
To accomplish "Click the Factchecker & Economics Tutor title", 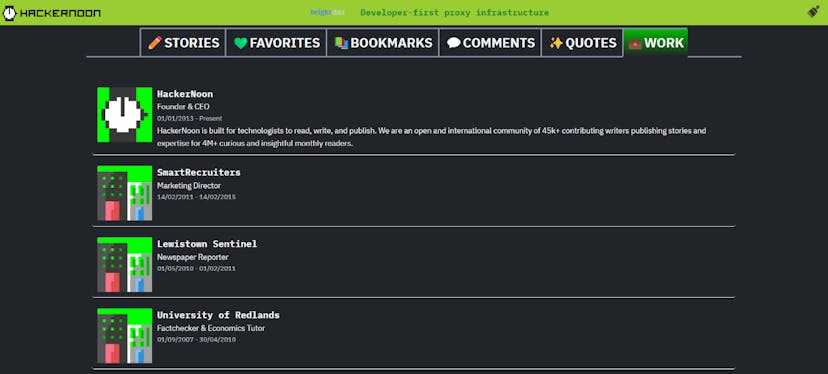I will point(211,328).
